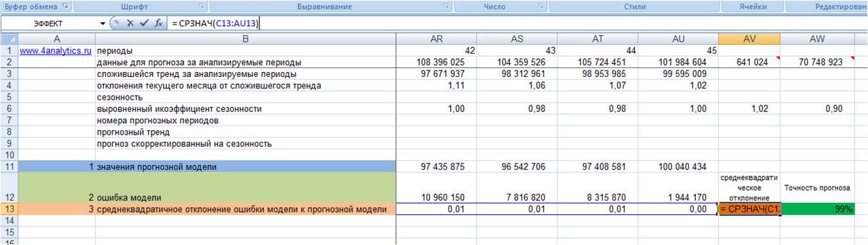Select column AV header
The height and width of the screenshot is (245, 868).
[x=749, y=39]
